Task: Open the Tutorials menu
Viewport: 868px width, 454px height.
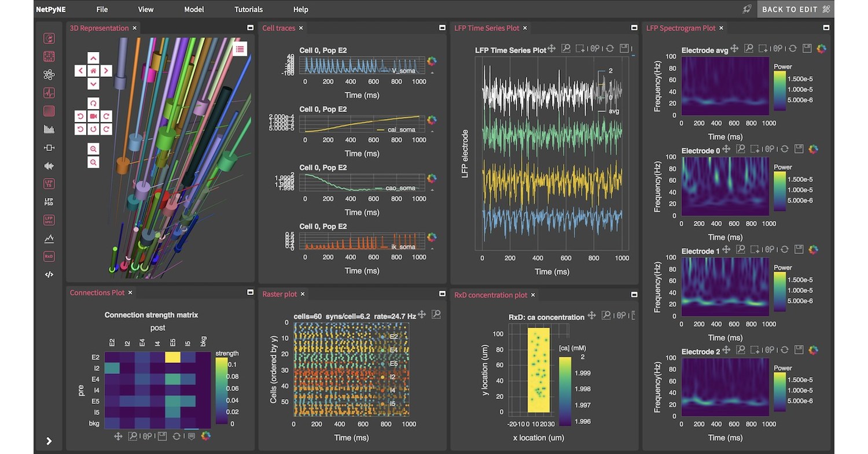Action: point(248,9)
